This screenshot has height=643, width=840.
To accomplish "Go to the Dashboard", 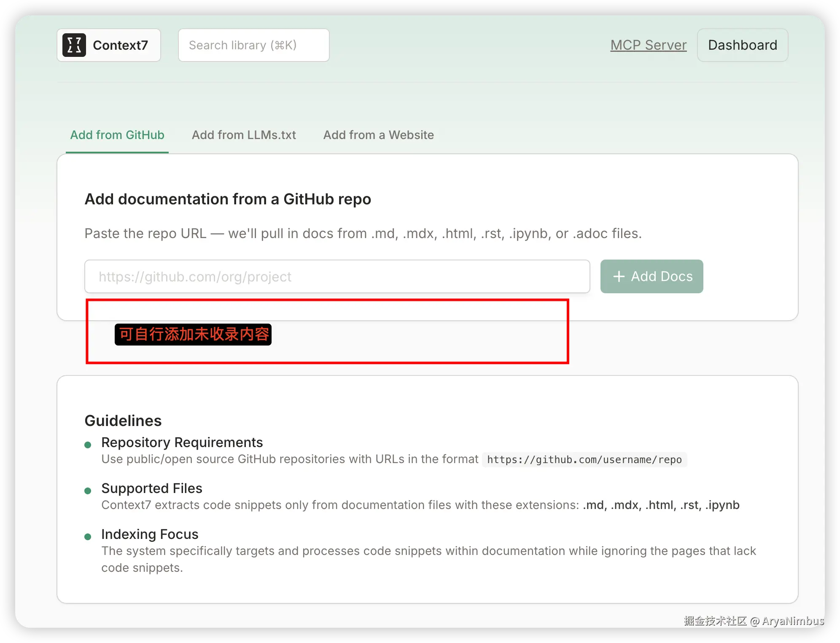I will pos(742,45).
